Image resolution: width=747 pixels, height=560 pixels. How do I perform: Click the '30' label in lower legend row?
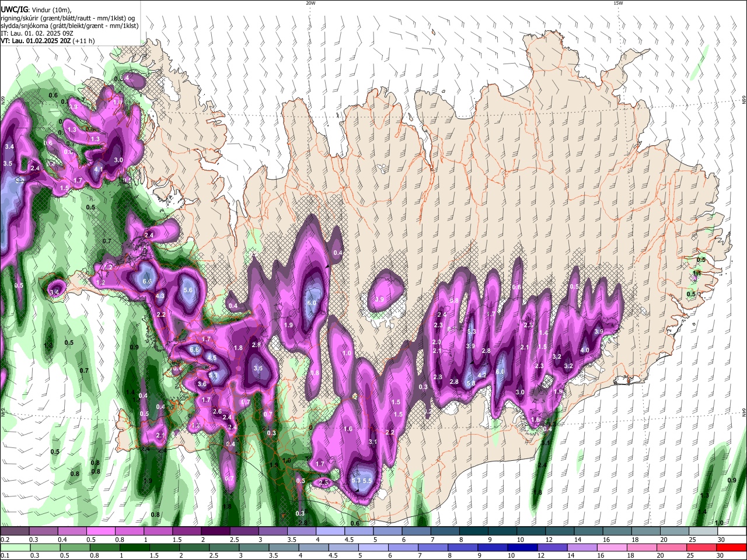(x=721, y=555)
